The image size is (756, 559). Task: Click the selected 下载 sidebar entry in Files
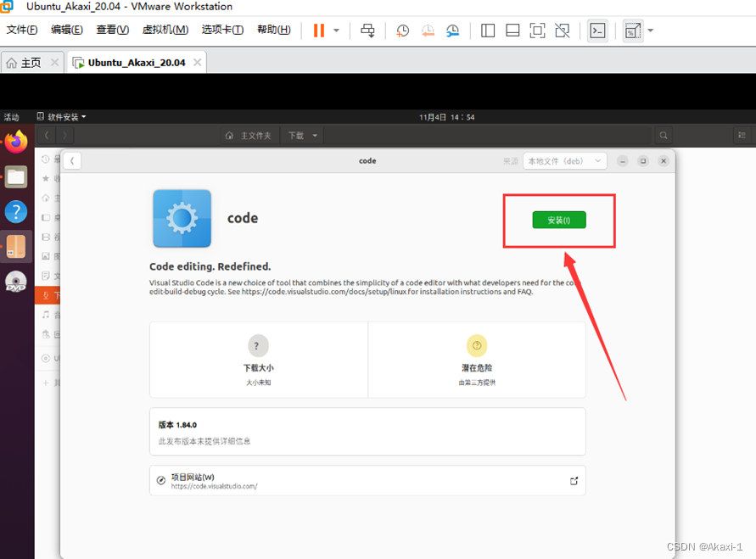[48, 295]
